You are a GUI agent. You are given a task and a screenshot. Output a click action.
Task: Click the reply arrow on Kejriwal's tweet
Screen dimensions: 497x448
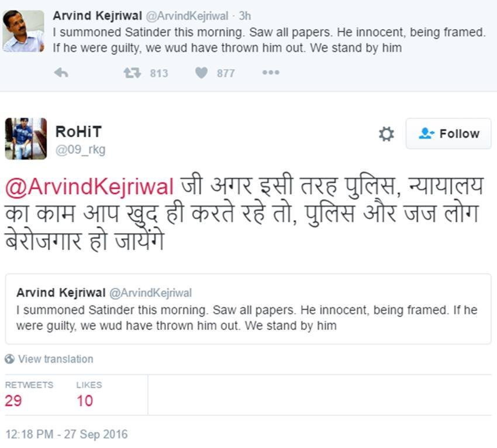[x=61, y=72]
